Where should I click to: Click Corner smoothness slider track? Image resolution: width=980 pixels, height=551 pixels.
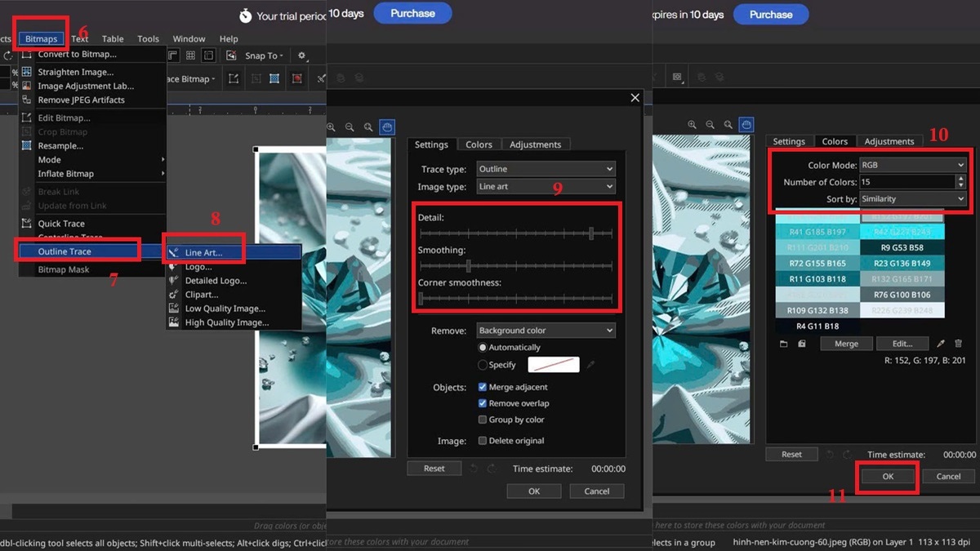click(516, 299)
